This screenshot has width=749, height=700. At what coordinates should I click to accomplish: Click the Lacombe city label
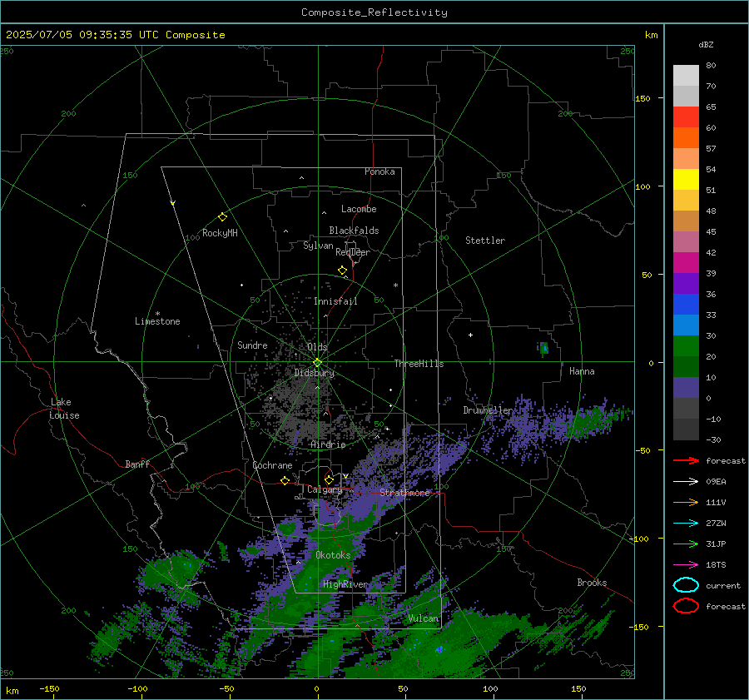tap(359, 209)
